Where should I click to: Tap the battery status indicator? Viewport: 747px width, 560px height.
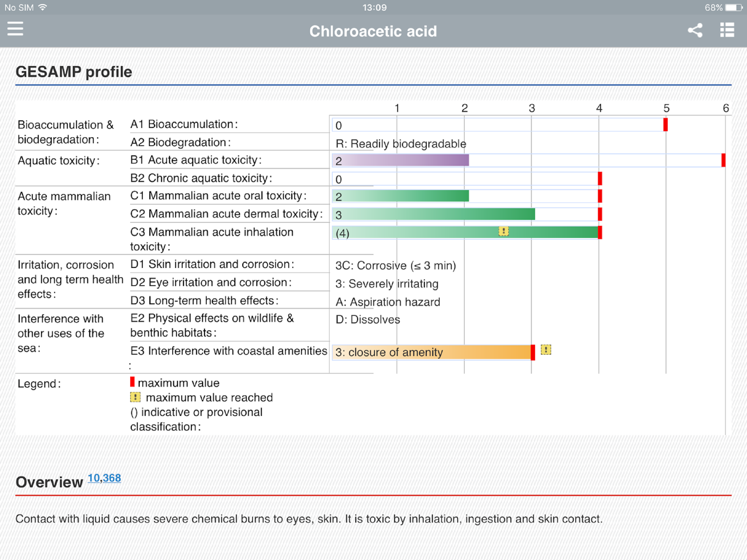click(734, 7)
